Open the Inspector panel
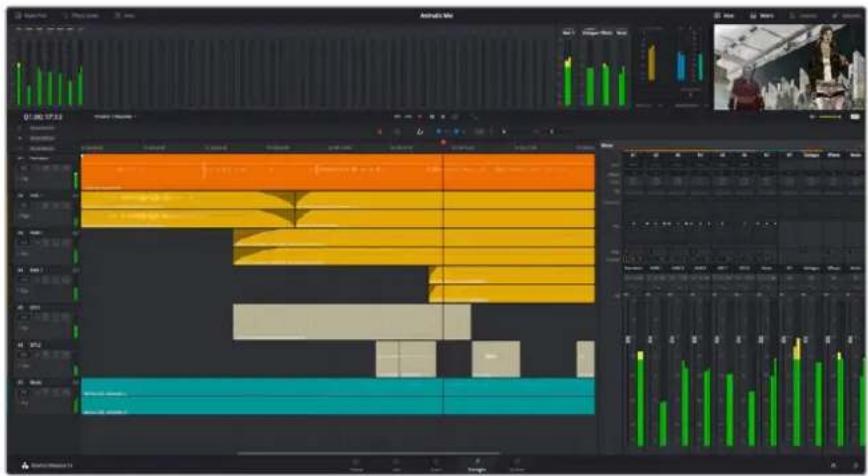Viewport: 868px width, 476px height. [846, 15]
